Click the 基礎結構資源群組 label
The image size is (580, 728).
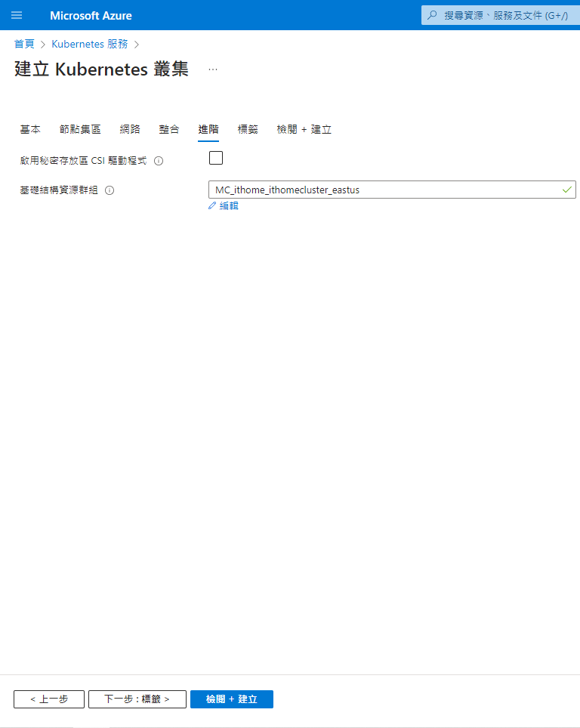59,190
